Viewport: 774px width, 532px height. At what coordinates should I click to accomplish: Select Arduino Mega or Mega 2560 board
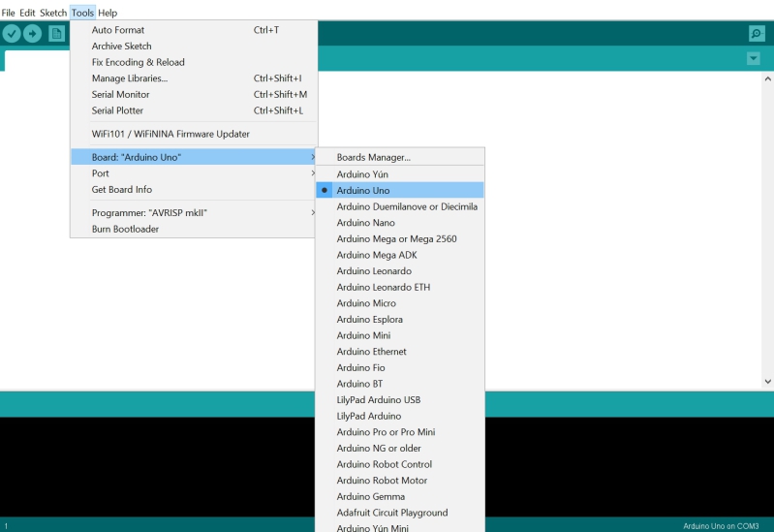(396, 238)
